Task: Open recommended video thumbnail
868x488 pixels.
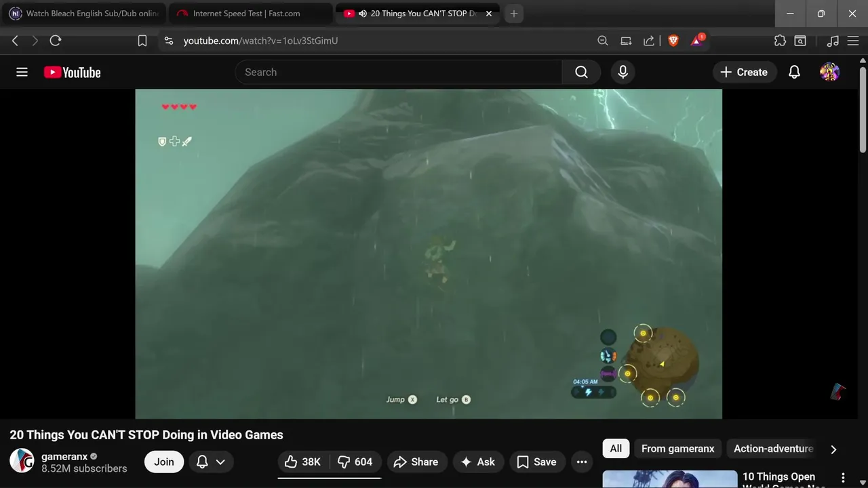Action: coord(670,479)
